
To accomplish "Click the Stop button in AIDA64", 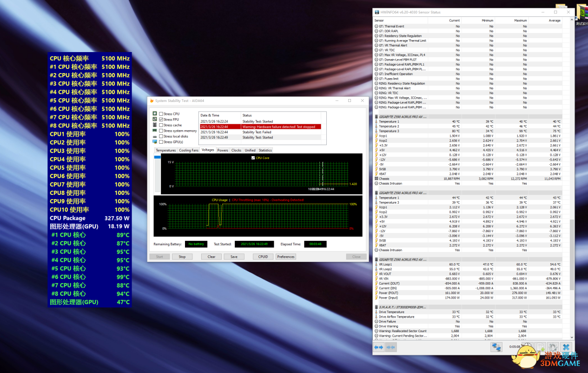I will 182,257.
